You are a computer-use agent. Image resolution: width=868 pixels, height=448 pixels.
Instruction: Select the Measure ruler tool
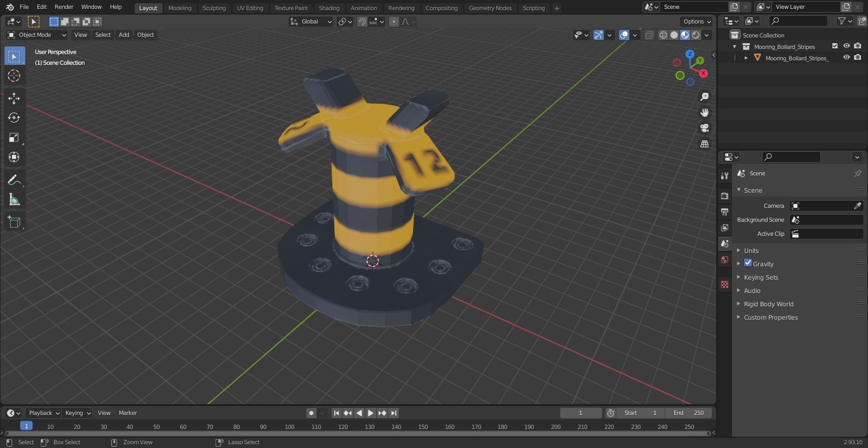(x=14, y=200)
